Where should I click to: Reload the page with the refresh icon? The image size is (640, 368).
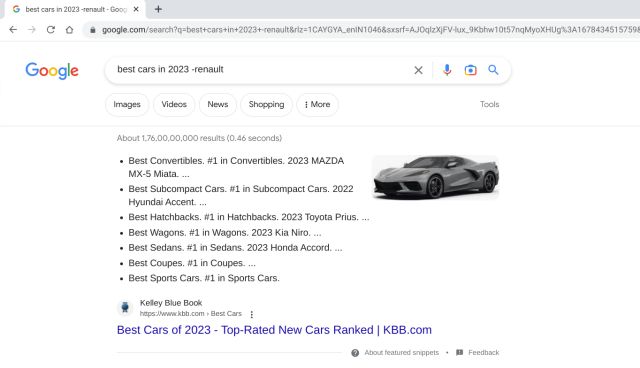[51, 30]
